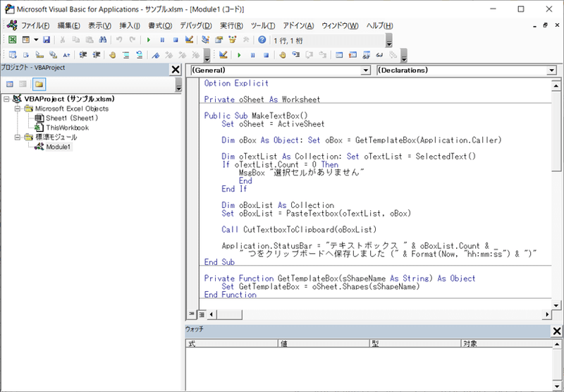This screenshot has height=392, width=564.
Task: Open the Insert UserForm dropdown arrow
Action: click(x=36, y=40)
